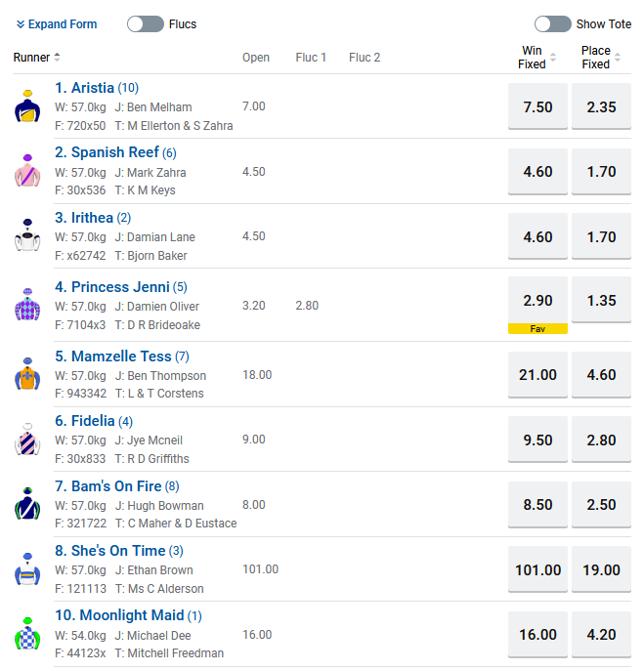The image size is (644, 671).
Task: Click Mamzelle Tess's orange silks icon
Action: 26,374
